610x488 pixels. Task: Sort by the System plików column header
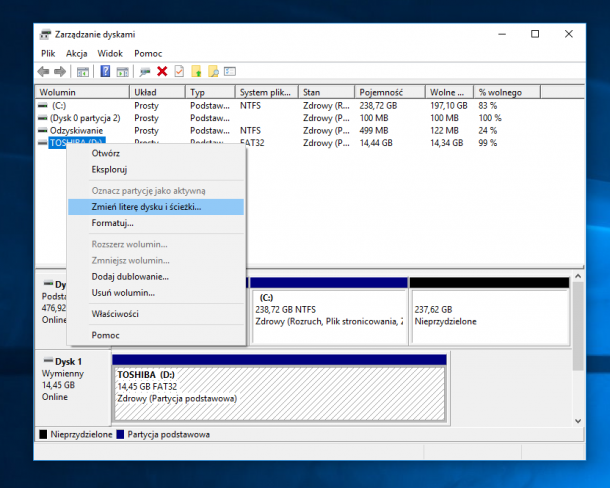coord(266,91)
